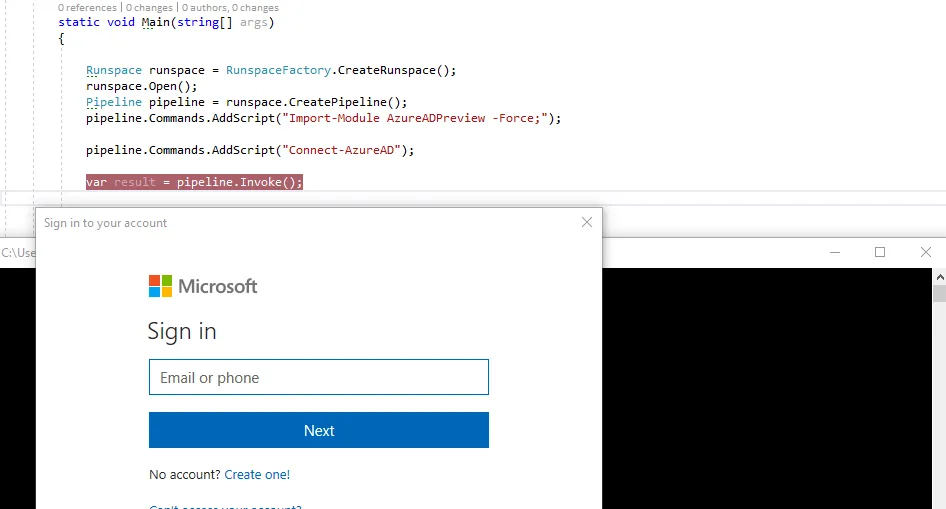
Task: Click the RunspaceFactory class name
Action: pyautogui.click(x=278, y=70)
